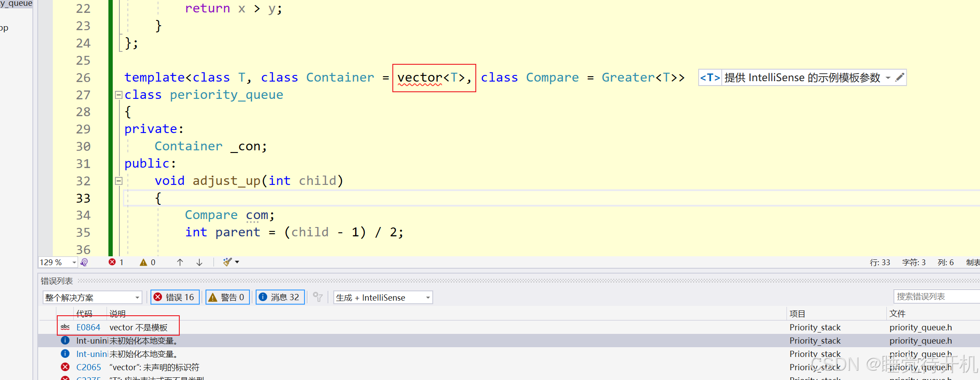Click the Priority_stack project cell for E0864
The image size is (980, 380).
815,327
